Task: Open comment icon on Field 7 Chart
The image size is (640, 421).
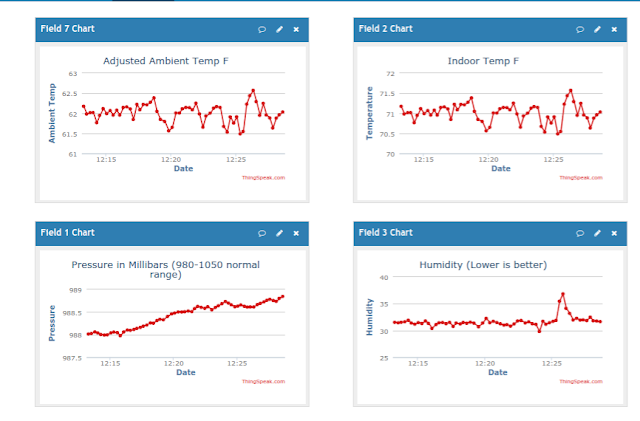Action: 262,29
